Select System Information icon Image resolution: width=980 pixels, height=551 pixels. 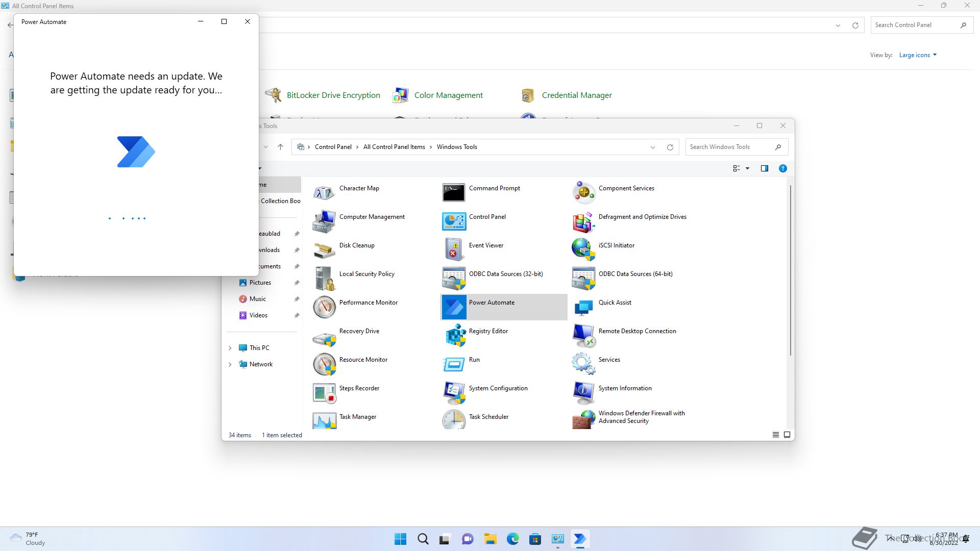pos(583,393)
